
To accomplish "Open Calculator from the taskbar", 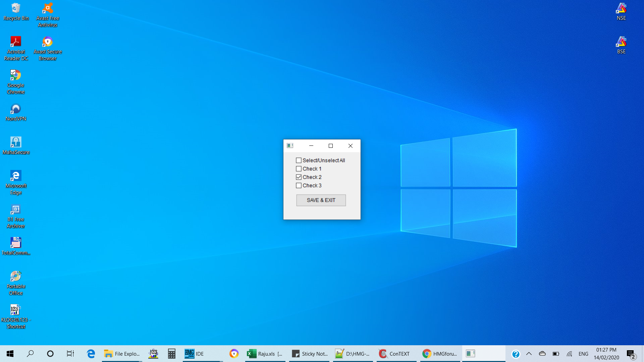I will [172, 354].
